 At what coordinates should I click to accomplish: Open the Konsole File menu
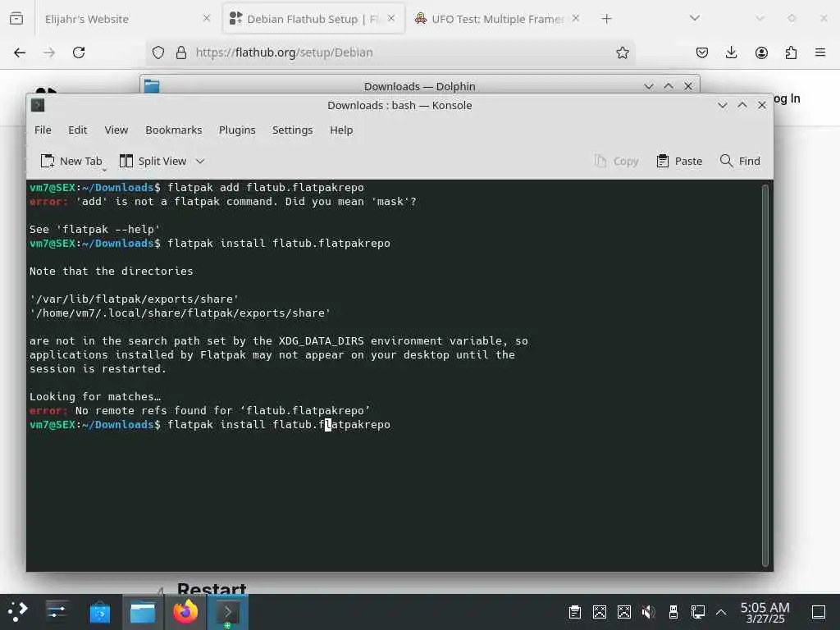click(43, 130)
